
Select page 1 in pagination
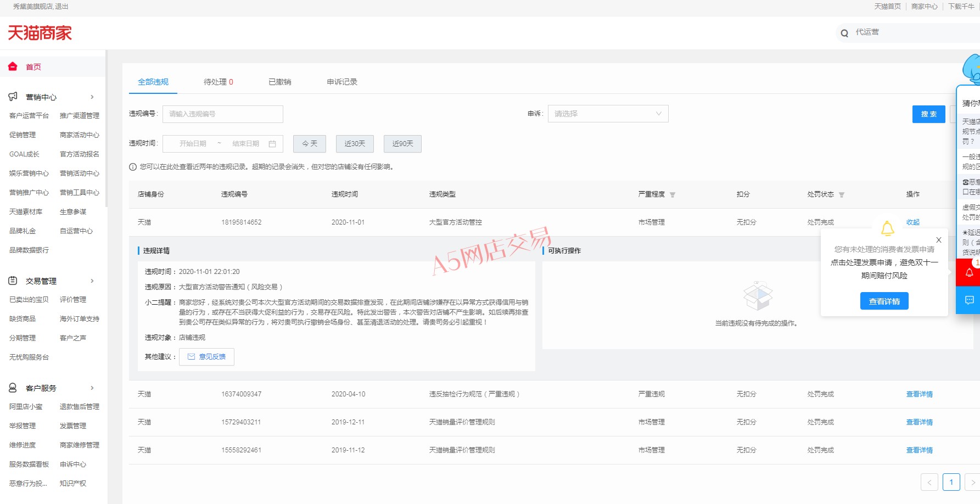point(951,482)
